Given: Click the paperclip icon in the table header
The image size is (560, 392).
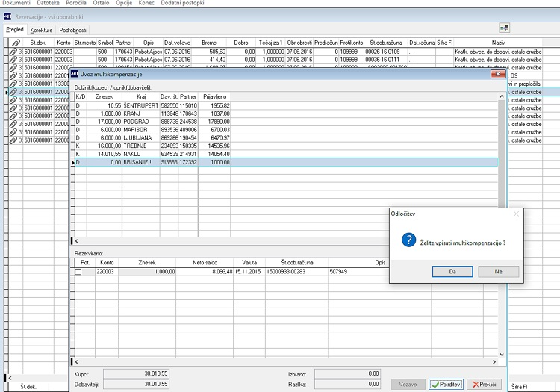Looking at the screenshot, I should click(x=15, y=43).
